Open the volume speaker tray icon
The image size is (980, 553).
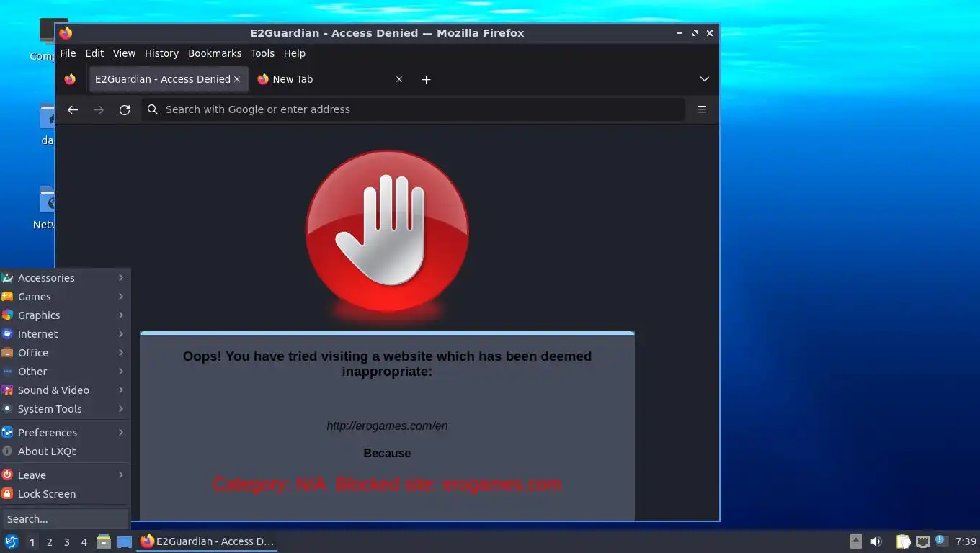[876, 541]
